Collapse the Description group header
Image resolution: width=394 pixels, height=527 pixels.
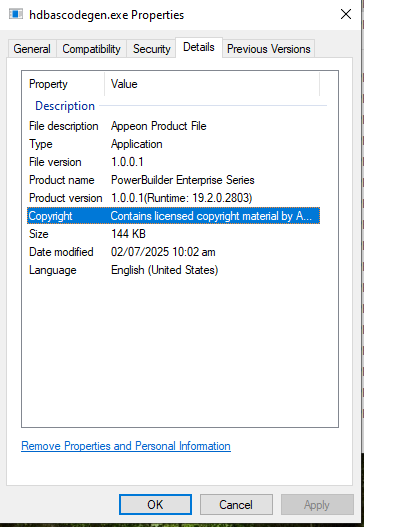(65, 106)
